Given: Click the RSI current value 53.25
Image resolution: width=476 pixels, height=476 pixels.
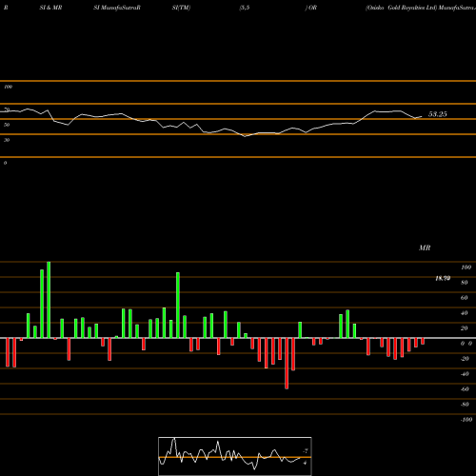Looking at the screenshot, I should point(438,114).
